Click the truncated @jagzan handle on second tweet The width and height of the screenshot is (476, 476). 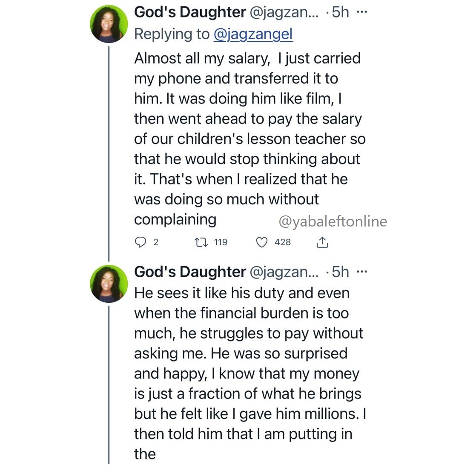[284, 272]
